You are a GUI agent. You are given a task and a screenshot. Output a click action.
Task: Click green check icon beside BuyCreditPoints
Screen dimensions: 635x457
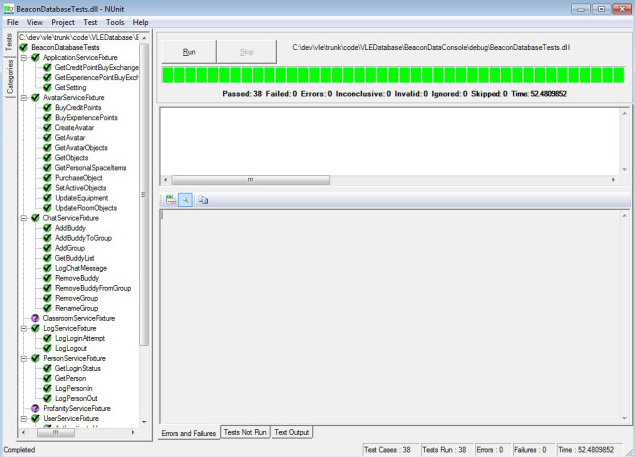point(47,107)
